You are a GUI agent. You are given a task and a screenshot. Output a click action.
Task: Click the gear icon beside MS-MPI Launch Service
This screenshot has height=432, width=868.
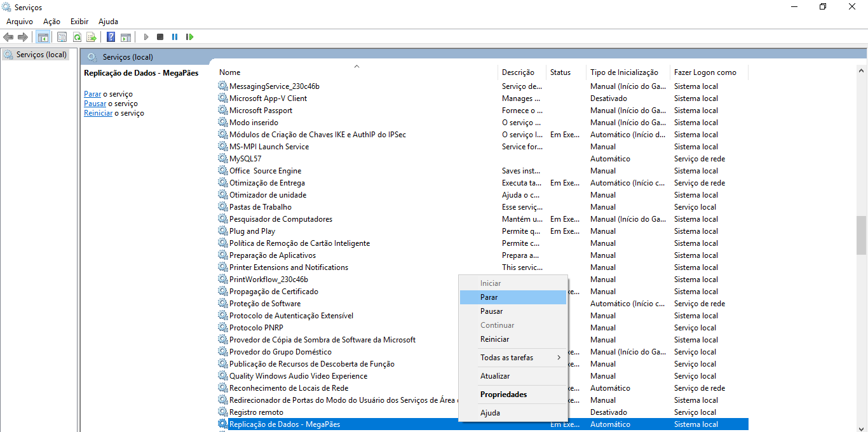click(223, 147)
